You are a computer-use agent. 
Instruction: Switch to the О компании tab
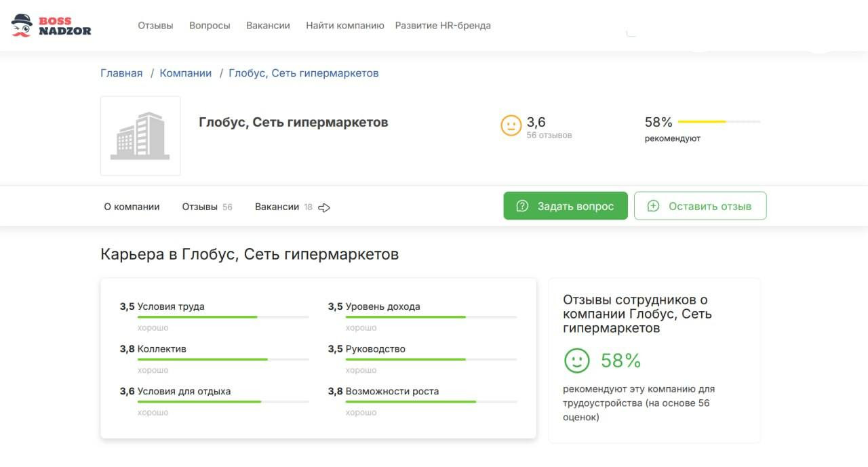(132, 207)
